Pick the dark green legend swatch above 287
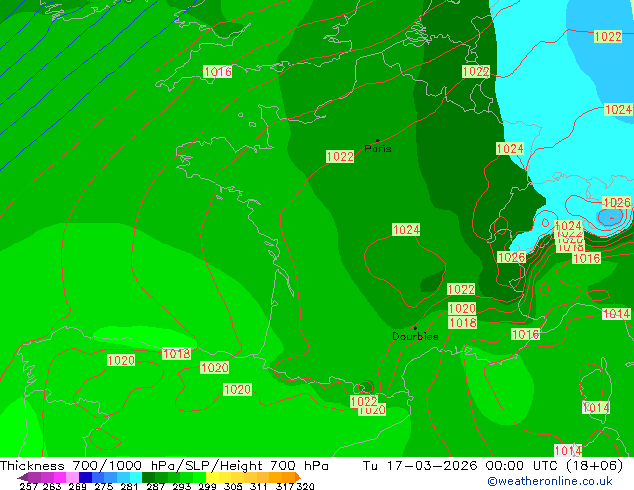The height and width of the screenshot is (490, 634). tap(148, 477)
